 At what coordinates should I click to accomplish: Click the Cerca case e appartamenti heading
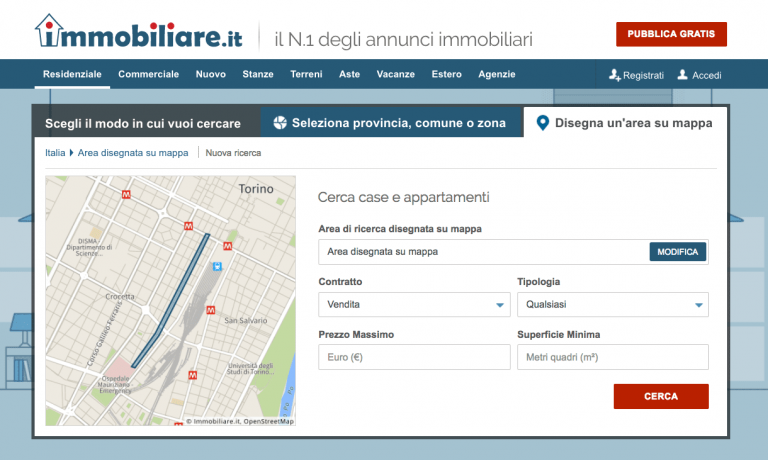[x=404, y=197]
